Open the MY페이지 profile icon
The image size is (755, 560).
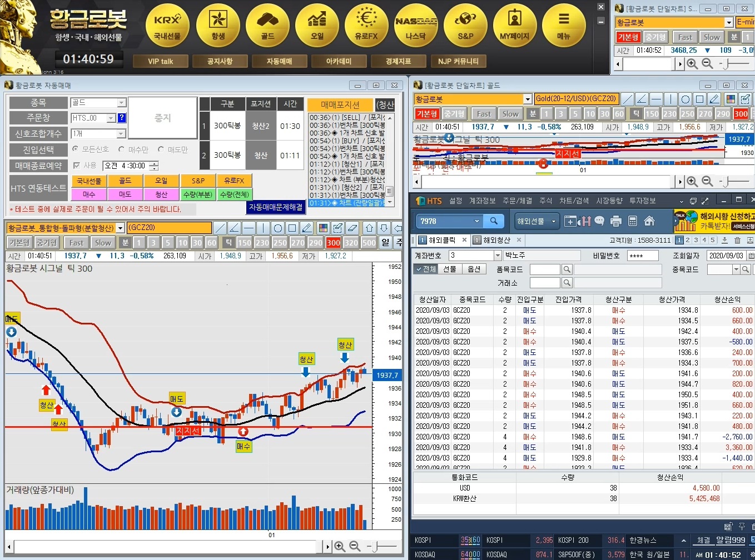515,26
